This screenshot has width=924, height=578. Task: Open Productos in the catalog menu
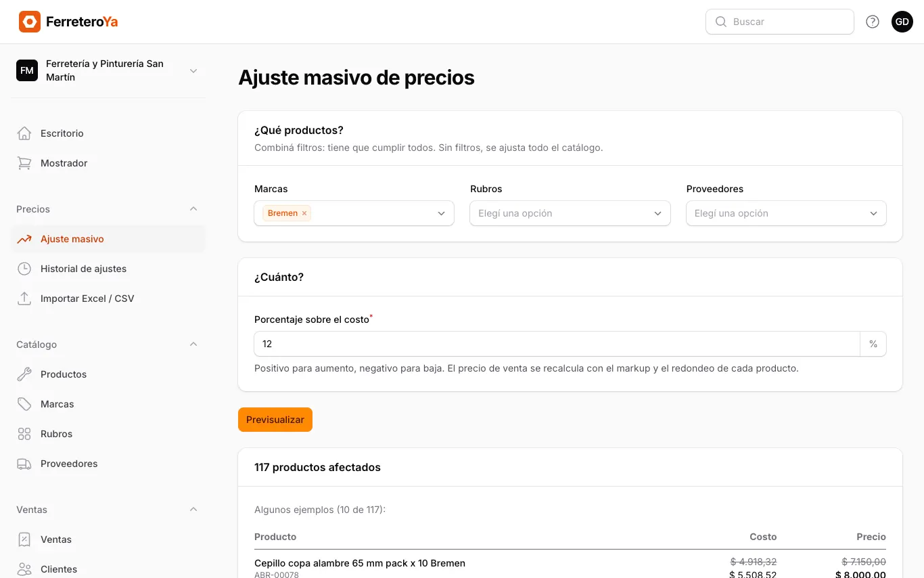pos(108,374)
